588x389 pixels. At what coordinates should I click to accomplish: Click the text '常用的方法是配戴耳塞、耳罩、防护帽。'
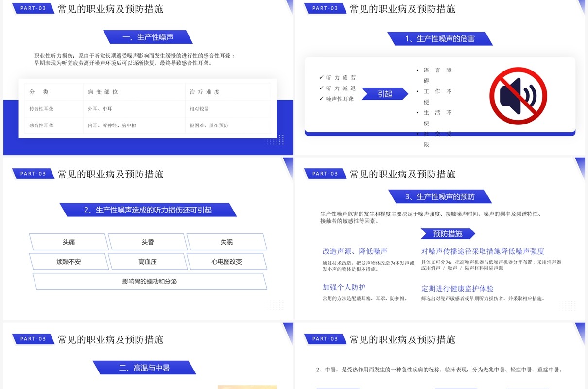tap(366, 298)
